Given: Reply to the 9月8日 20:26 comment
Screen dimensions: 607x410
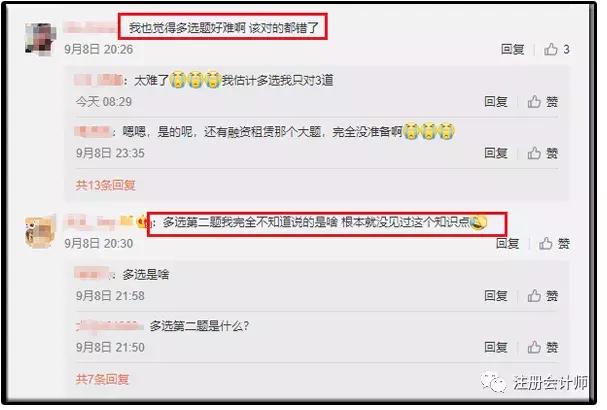Looking at the screenshot, I should 512,50.
